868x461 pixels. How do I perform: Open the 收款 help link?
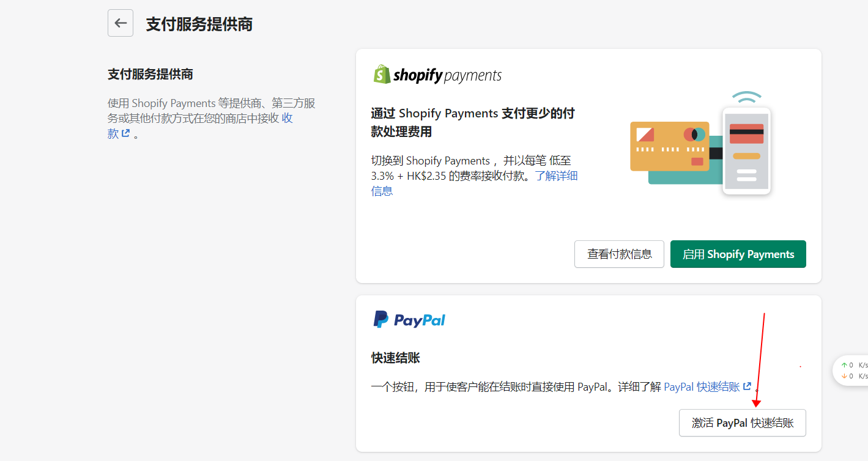pyautogui.click(x=200, y=126)
